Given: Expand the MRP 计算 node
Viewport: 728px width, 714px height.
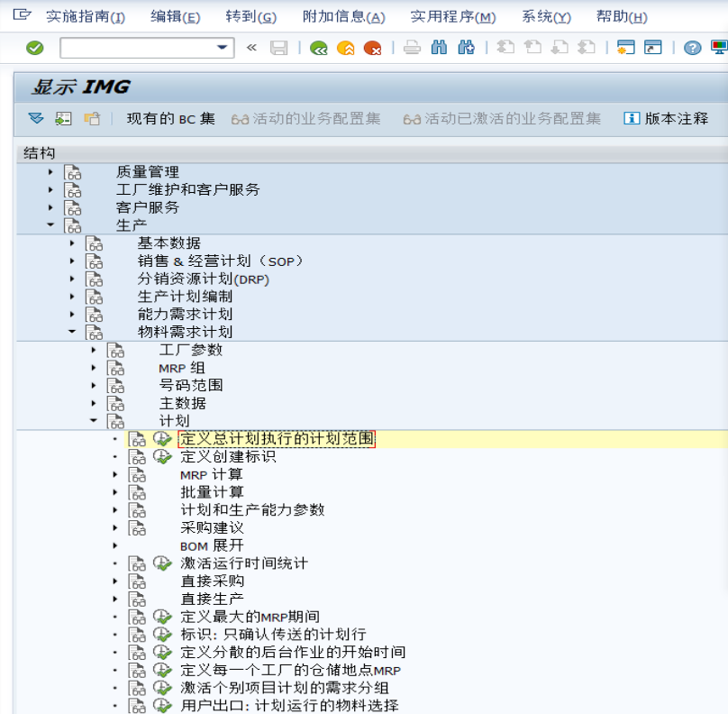Looking at the screenshot, I should pyautogui.click(x=115, y=474).
